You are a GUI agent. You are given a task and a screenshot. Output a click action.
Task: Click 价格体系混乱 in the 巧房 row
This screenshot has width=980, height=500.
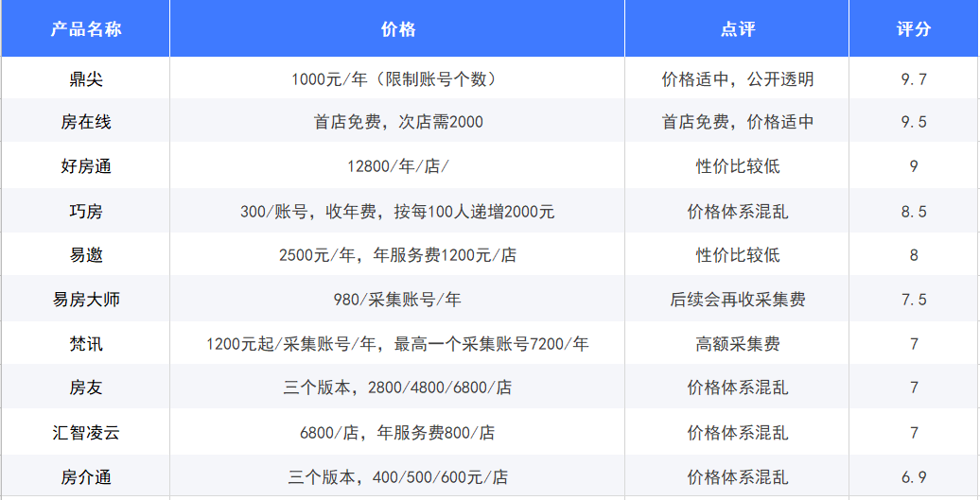coord(737,212)
